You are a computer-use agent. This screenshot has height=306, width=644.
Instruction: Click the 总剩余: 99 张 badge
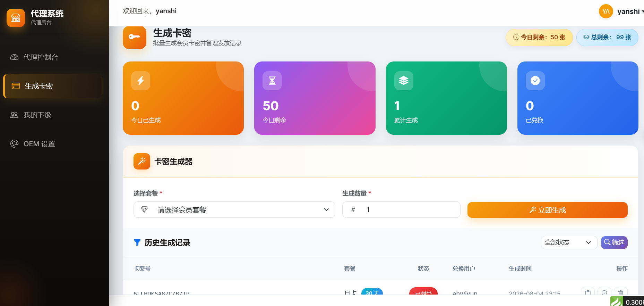coord(607,38)
